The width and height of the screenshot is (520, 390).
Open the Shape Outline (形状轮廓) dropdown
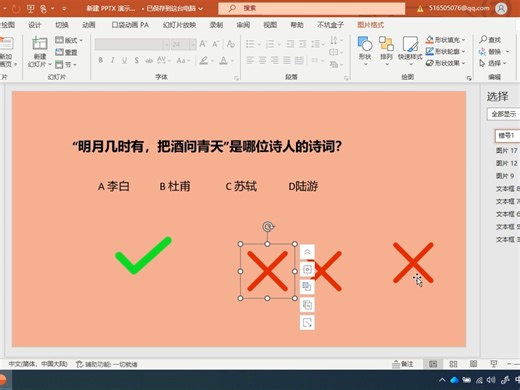click(445, 52)
